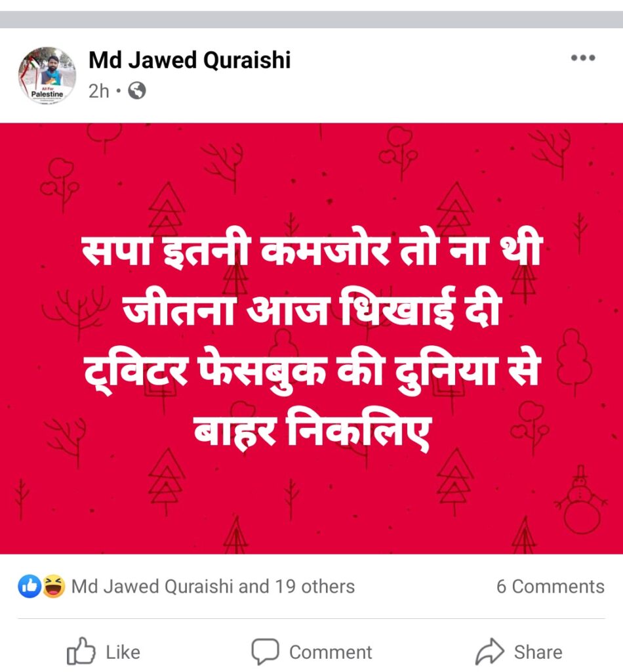Click Md Jawed Quraishi's profile picture
Viewport: 623px width, 672px height.
click(x=47, y=75)
